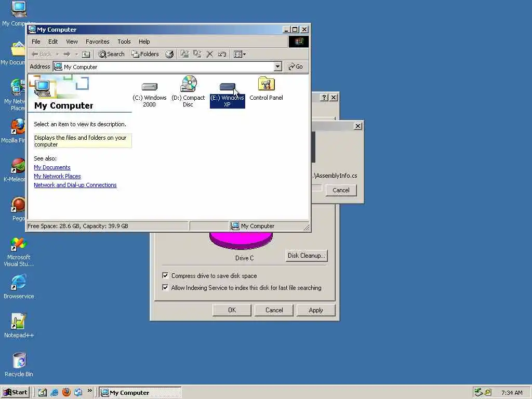Open the Edit menu
532x399 pixels.
53,42
